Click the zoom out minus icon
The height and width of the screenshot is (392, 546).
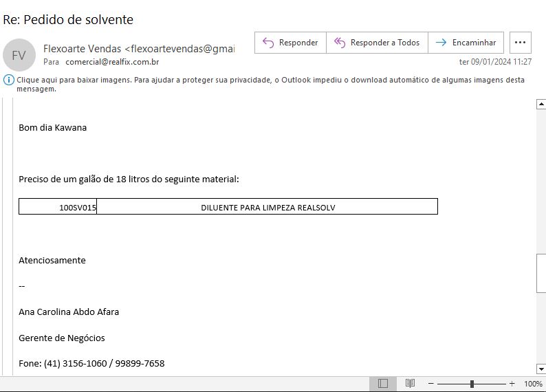click(x=430, y=384)
